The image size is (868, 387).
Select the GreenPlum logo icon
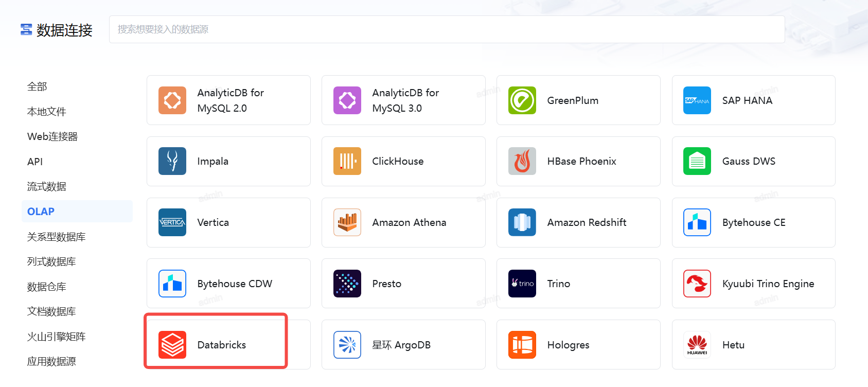pos(522,100)
